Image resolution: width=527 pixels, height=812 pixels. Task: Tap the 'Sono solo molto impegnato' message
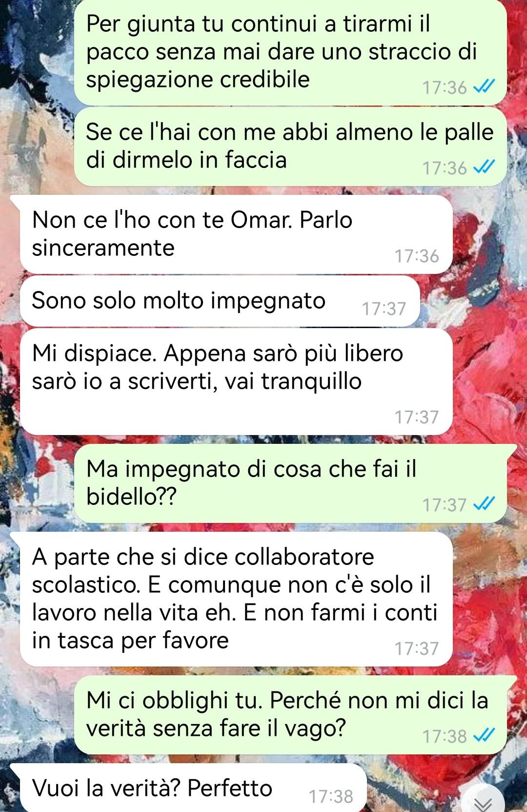coord(220,301)
